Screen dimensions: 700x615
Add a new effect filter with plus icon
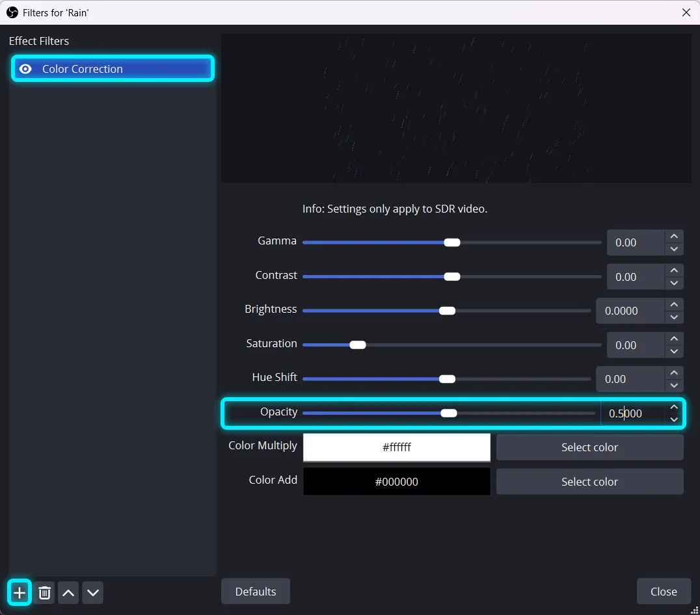coord(20,593)
